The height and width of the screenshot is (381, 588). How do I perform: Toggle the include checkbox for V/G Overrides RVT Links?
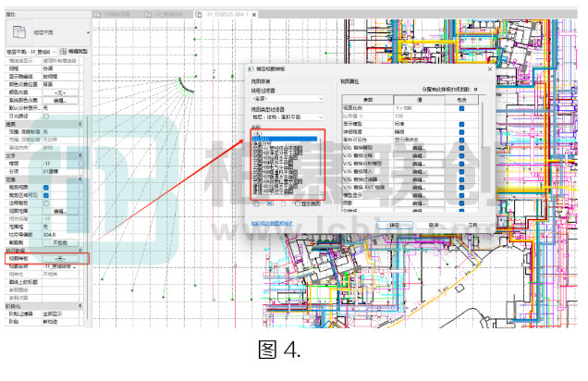coord(461,188)
